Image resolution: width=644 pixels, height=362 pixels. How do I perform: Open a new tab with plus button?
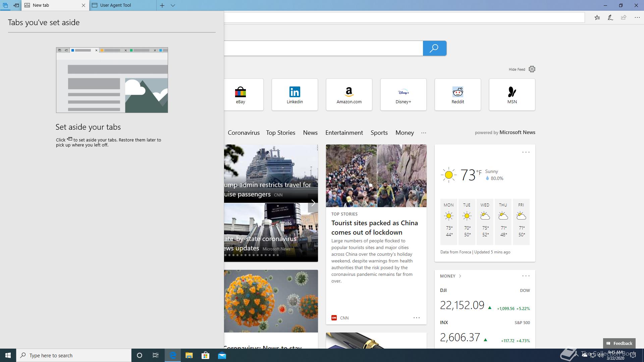162,5
